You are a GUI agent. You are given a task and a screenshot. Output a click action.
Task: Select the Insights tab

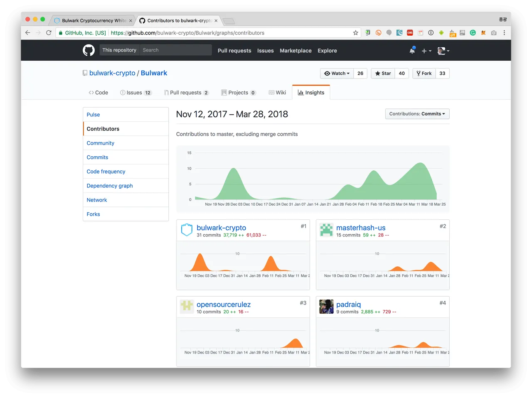click(x=311, y=93)
